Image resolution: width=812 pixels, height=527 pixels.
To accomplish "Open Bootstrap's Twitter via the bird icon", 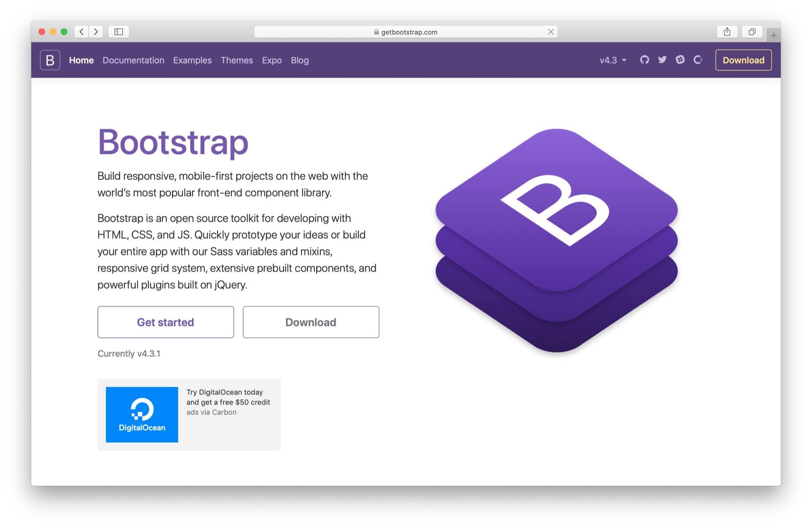I will point(662,60).
